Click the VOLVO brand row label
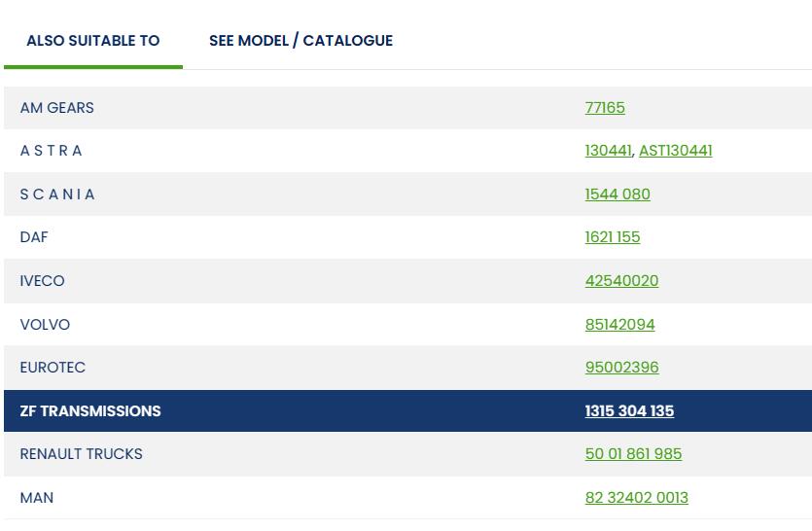Screen dimensions: 812x531 tap(45, 325)
